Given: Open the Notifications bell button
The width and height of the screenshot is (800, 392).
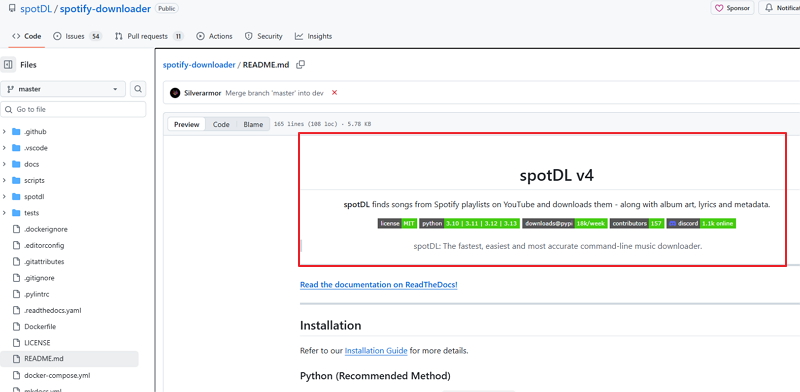Looking at the screenshot, I should (779, 8).
